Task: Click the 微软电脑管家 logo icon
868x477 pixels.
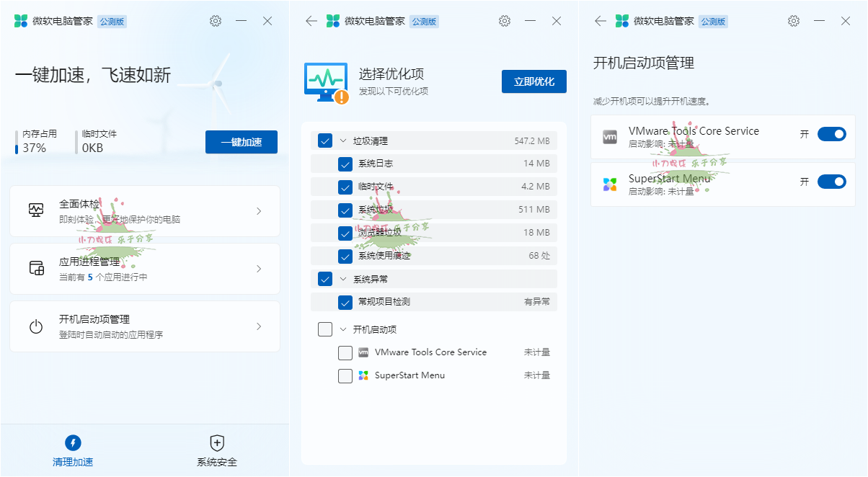Action: [22, 21]
